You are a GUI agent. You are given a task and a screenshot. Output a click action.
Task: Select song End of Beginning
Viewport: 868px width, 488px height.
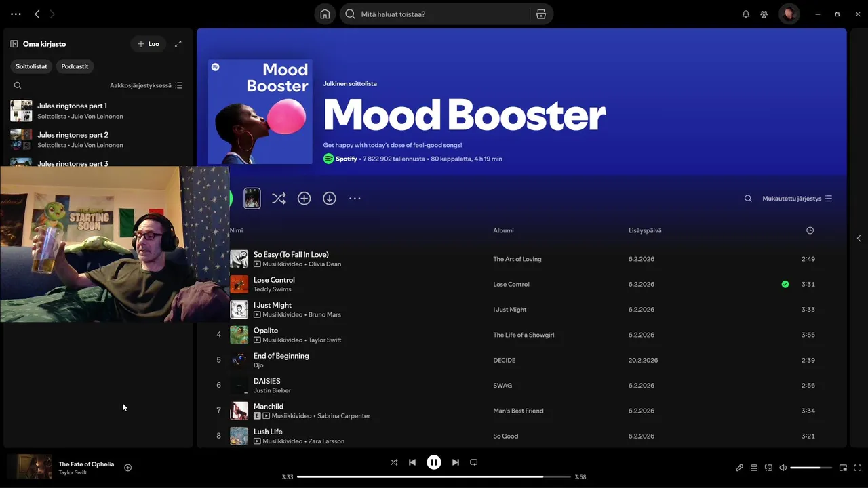(x=281, y=355)
